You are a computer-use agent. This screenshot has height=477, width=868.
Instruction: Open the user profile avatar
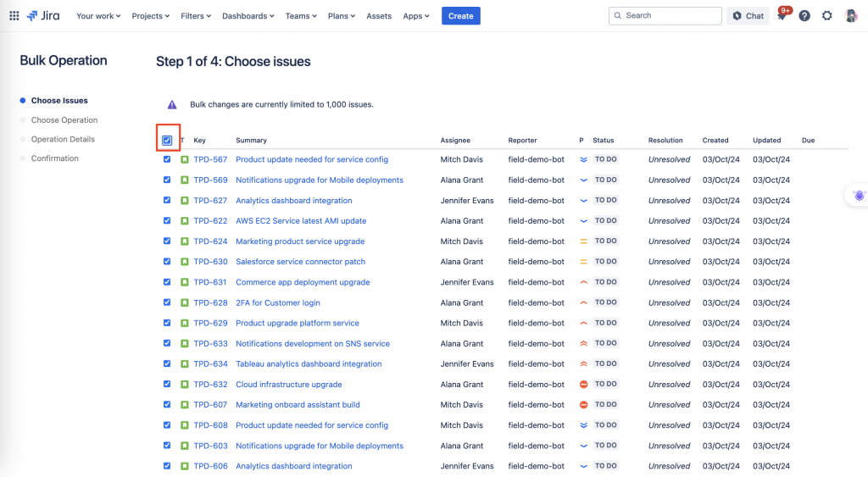(851, 16)
